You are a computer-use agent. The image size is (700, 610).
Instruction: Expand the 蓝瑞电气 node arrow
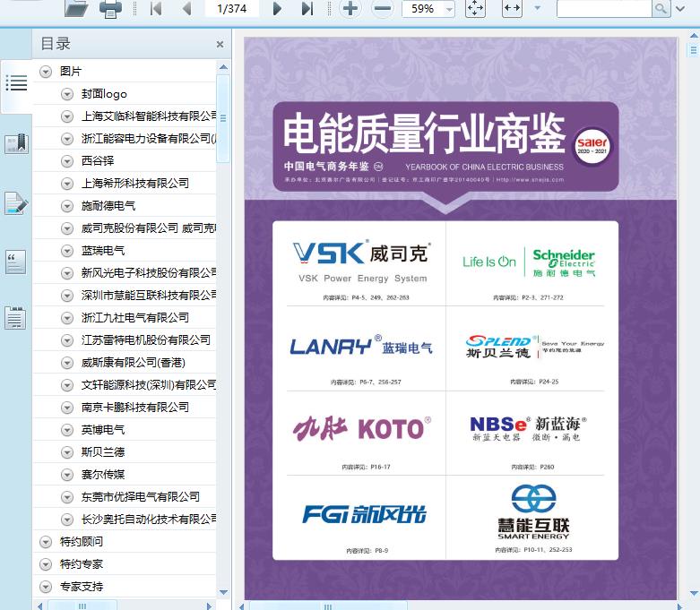67,251
